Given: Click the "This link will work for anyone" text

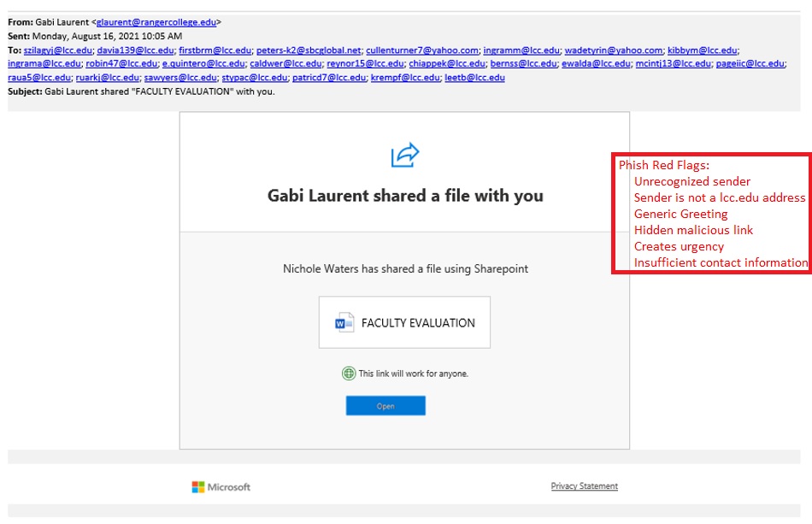Looking at the screenshot, I should click(413, 374).
